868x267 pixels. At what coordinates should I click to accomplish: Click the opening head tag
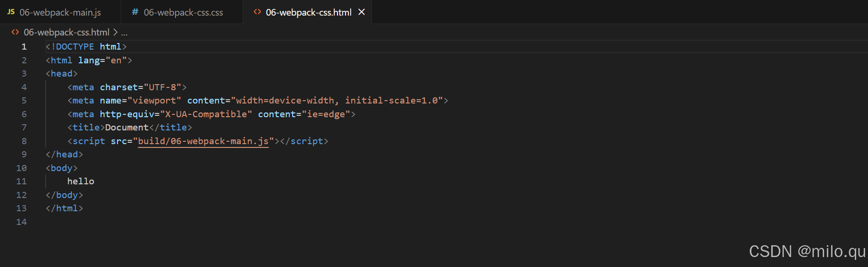click(61, 74)
